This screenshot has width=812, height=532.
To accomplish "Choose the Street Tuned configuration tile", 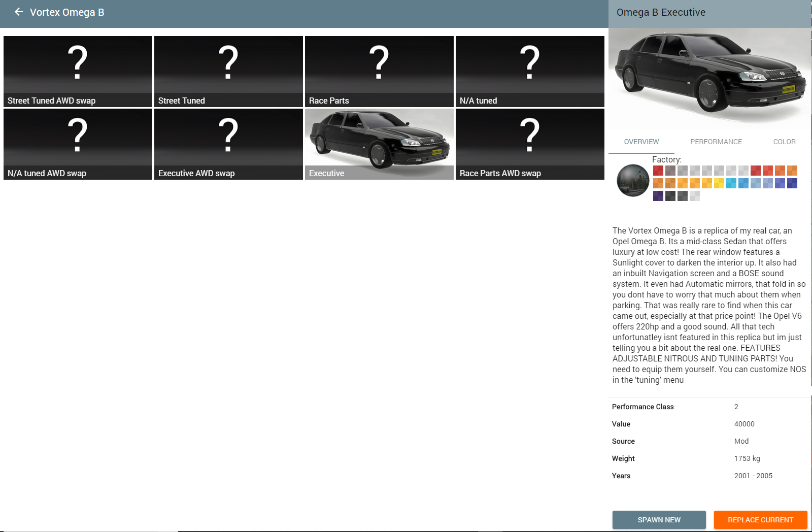I will click(x=228, y=72).
